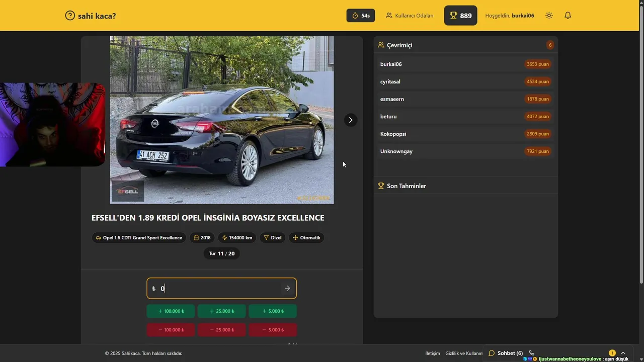Click the Otomatik transmission tag

click(306, 238)
